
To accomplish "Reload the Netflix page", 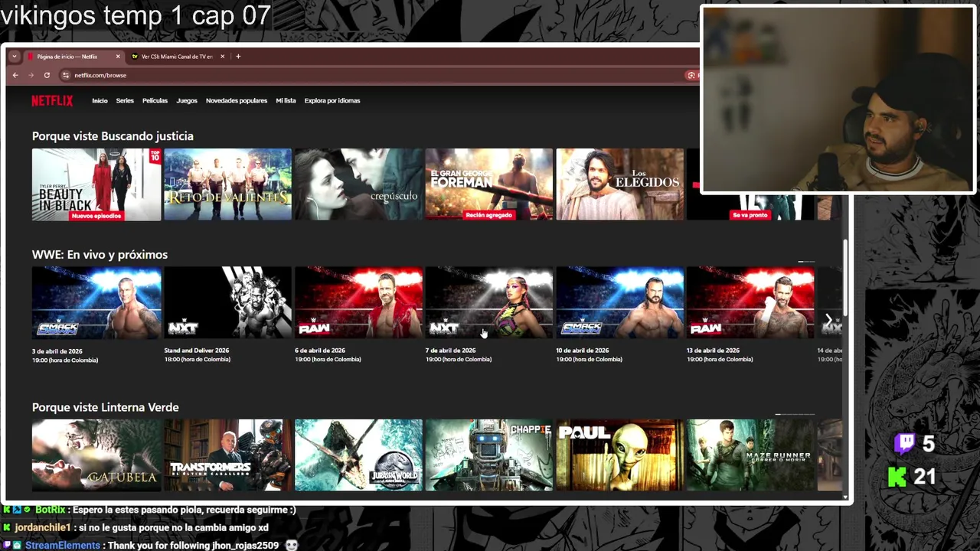I will pos(47,75).
